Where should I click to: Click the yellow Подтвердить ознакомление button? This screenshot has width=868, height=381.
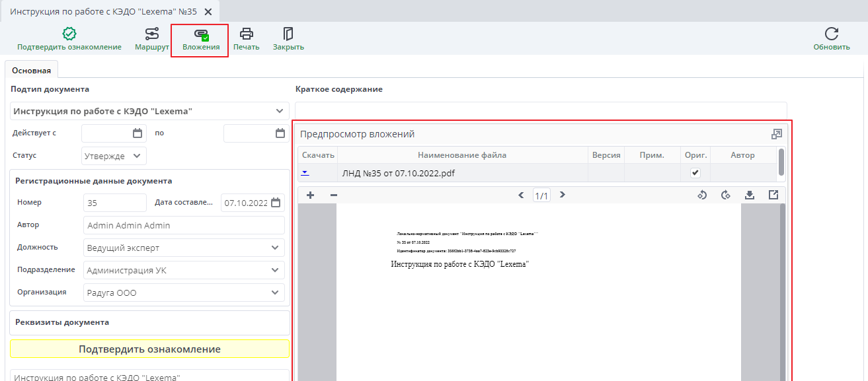[149, 349]
